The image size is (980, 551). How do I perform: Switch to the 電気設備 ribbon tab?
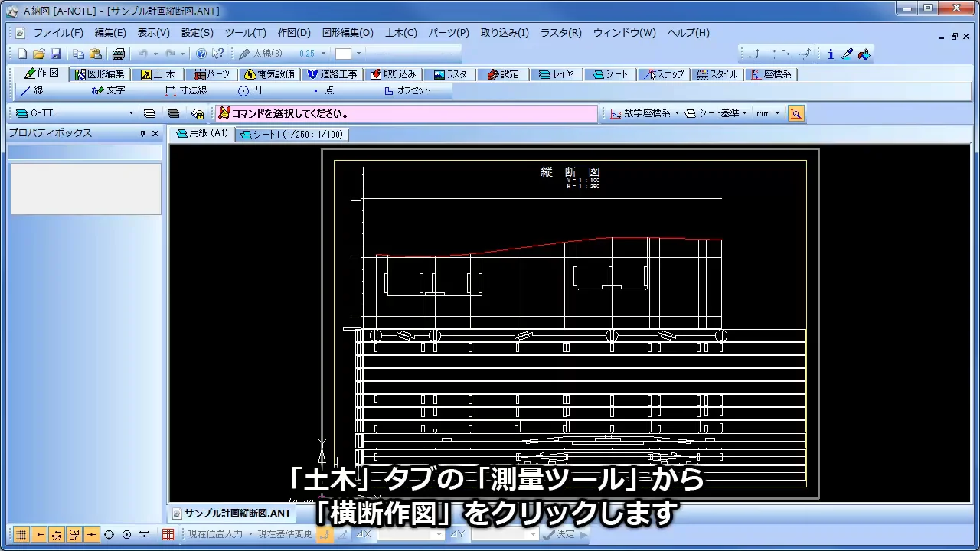(269, 74)
